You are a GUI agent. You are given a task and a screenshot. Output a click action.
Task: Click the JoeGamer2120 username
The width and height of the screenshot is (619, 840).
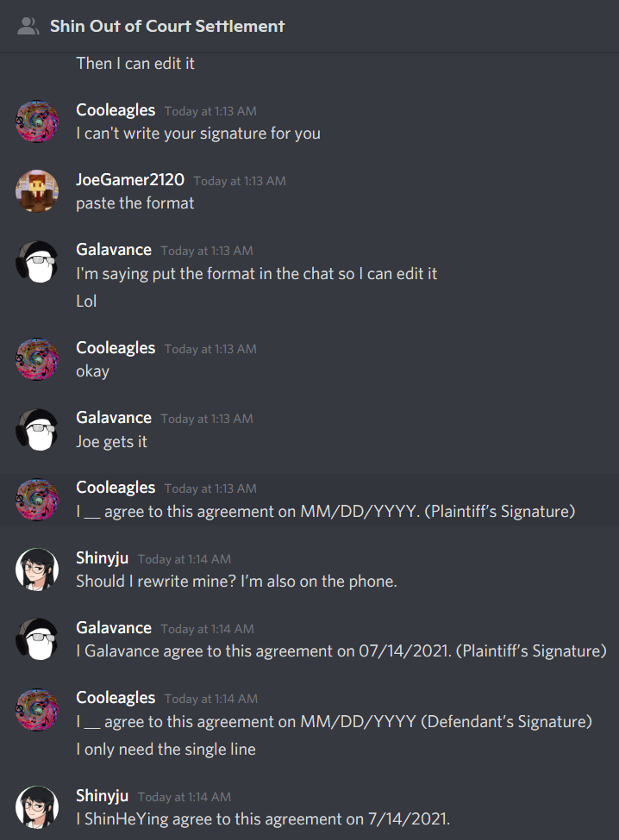click(130, 179)
